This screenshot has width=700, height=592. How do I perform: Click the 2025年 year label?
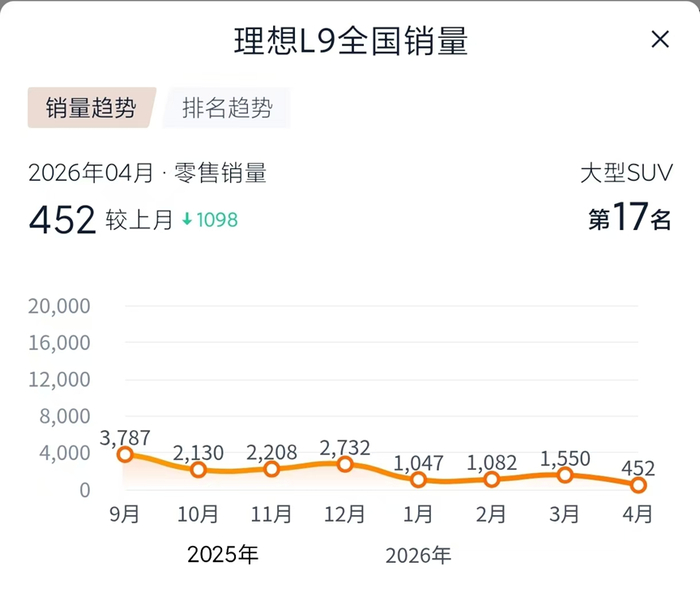coord(223,554)
